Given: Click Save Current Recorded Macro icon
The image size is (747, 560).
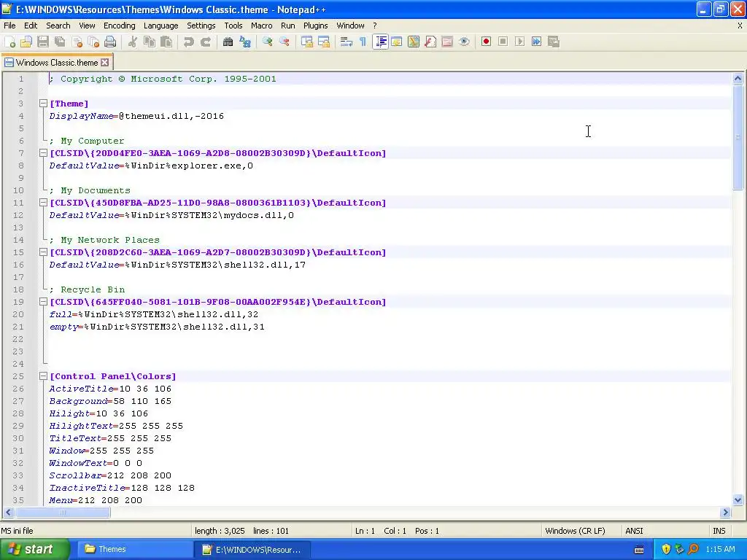Looking at the screenshot, I should 554,42.
